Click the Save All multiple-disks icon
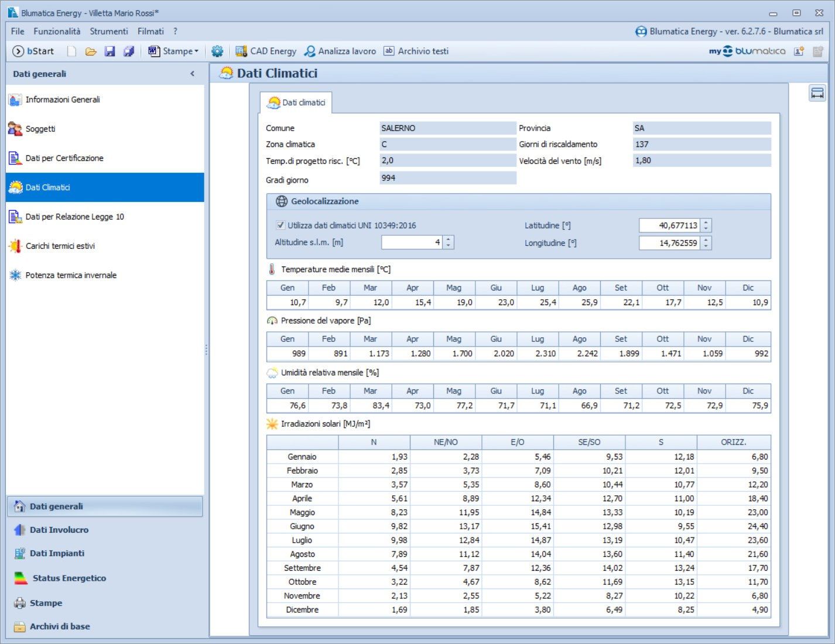Screen dimensions: 835x644 click(129, 52)
